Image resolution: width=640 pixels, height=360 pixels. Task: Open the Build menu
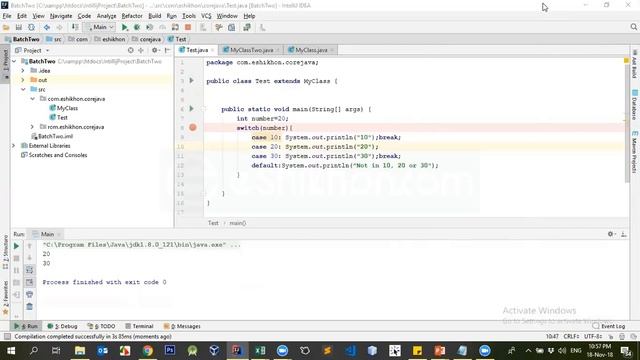[154, 16]
